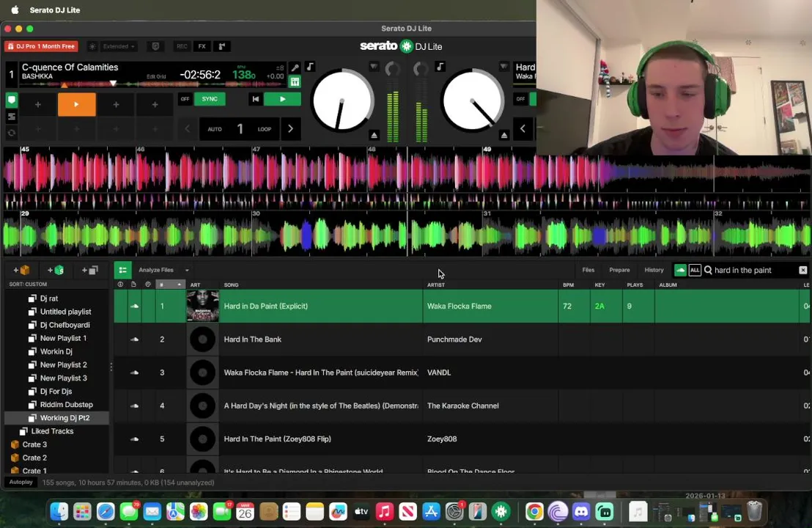Screen dimensions: 812x528
Task: Toggle the FX panel
Action: tap(202, 46)
